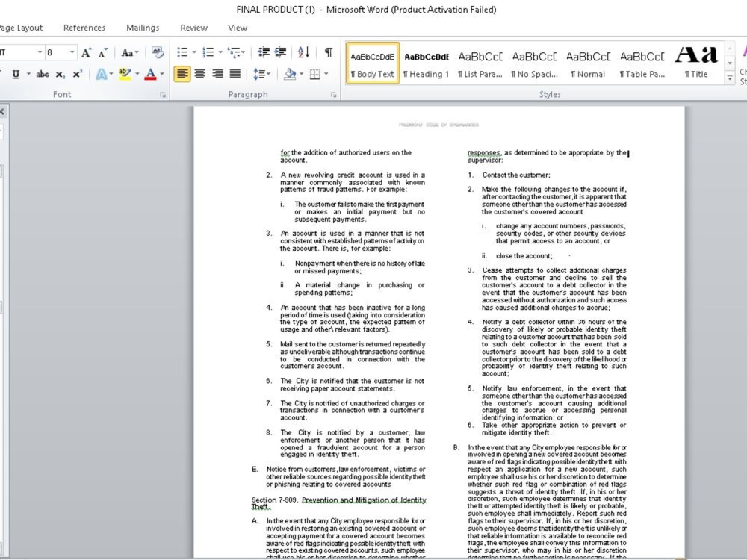Click the Grow Font icon
The width and height of the screenshot is (747, 560).
click(x=86, y=52)
